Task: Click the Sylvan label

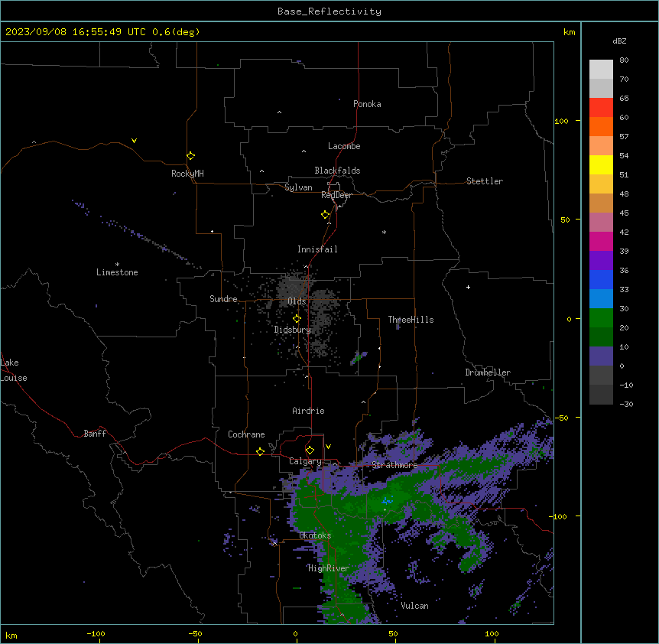Action: point(298,187)
